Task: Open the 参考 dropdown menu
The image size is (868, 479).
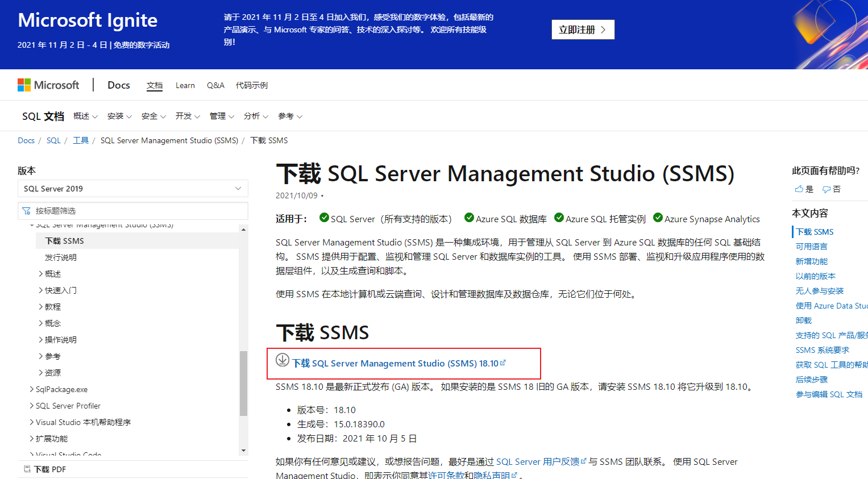Action: click(290, 116)
